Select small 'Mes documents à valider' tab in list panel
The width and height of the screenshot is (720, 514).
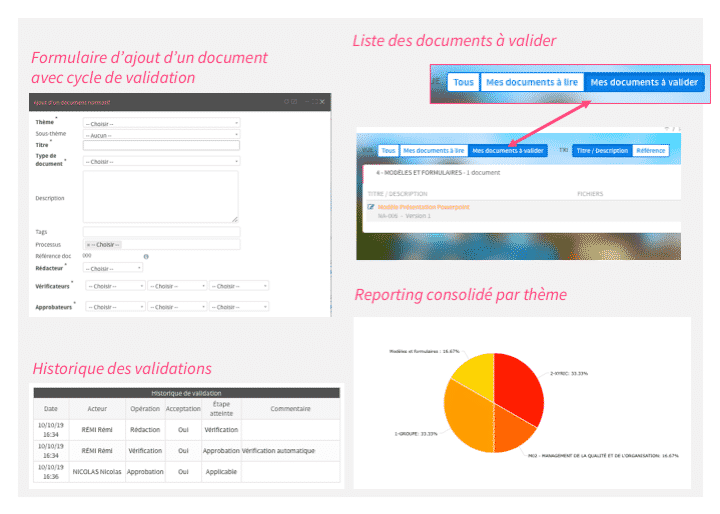click(x=507, y=151)
